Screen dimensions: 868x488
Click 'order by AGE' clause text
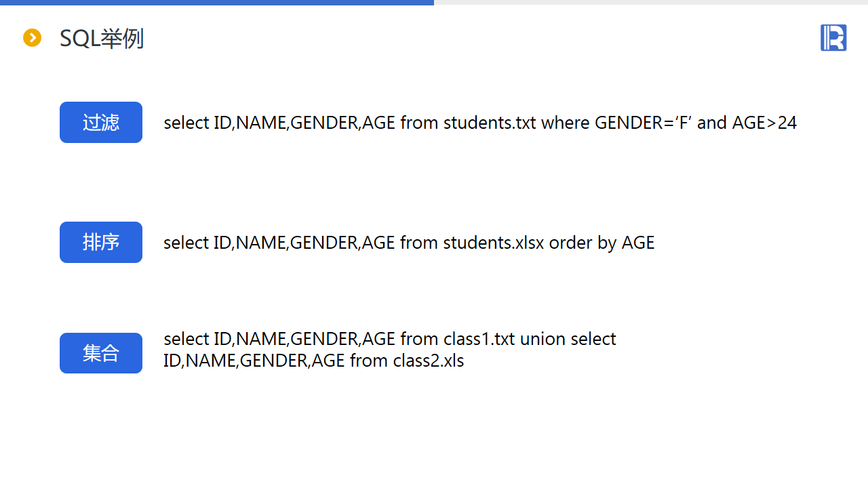click(x=601, y=243)
